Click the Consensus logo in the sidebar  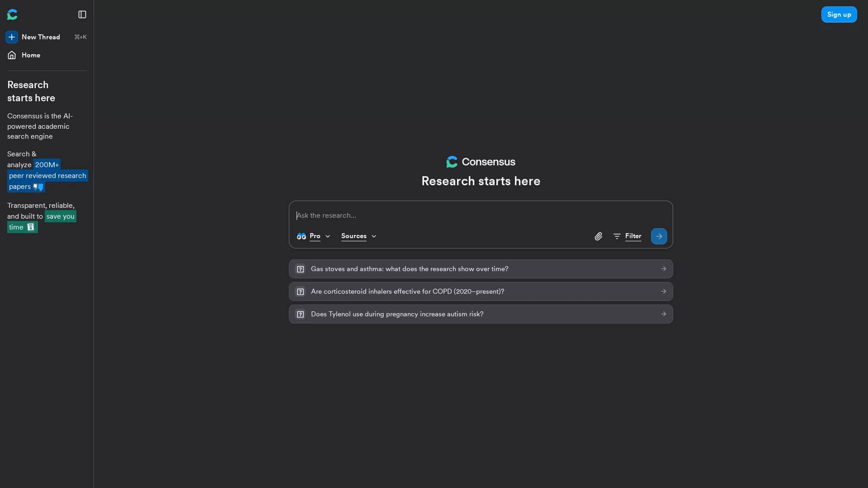[x=12, y=14]
